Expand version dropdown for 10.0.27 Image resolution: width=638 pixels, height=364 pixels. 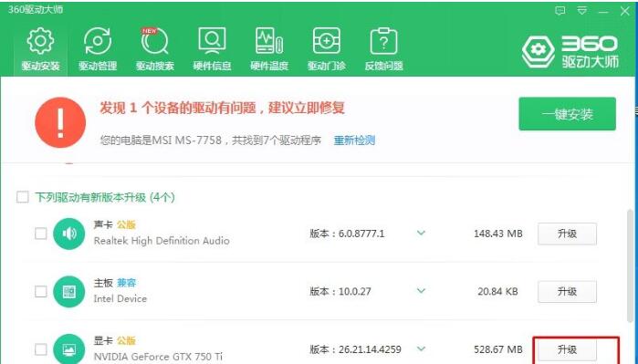[x=421, y=291]
